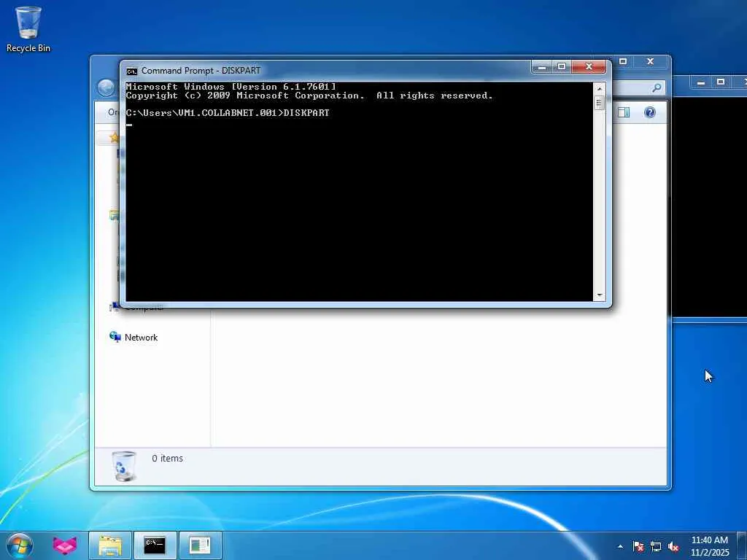Open Windows Explorer from the taskbar

[x=110, y=545]
